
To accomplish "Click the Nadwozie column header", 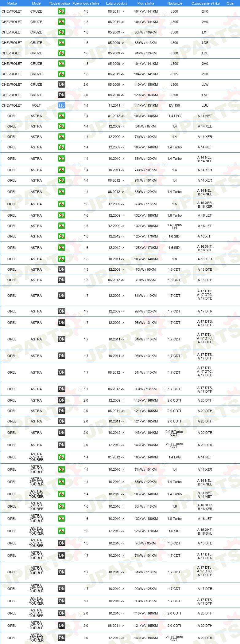I will 175,3.
